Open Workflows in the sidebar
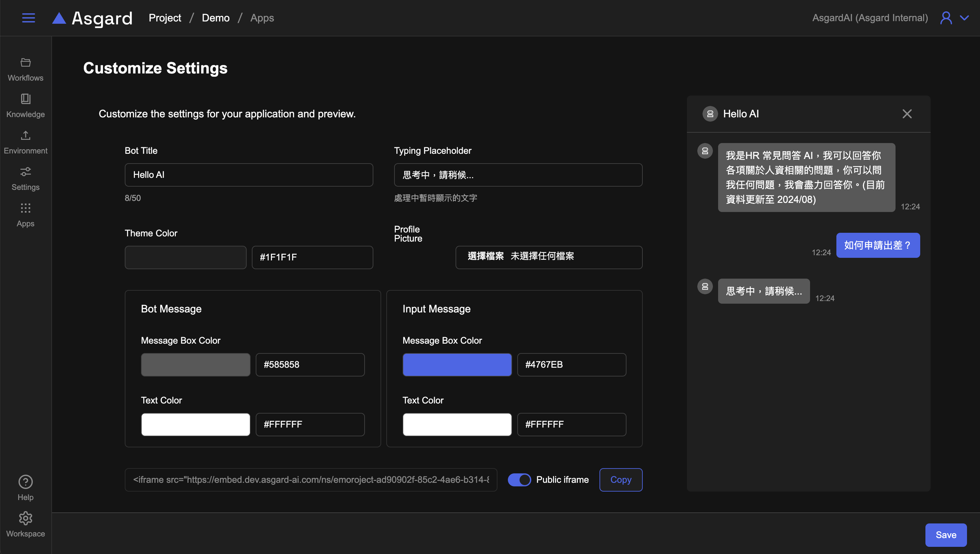Image resolution: width=980 pixels, height=554 pixels. 25,70
